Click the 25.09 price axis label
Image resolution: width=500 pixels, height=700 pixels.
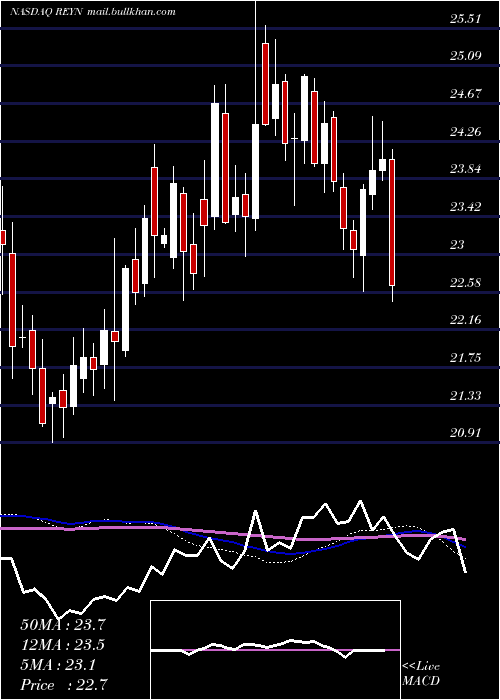coord(466,56)
